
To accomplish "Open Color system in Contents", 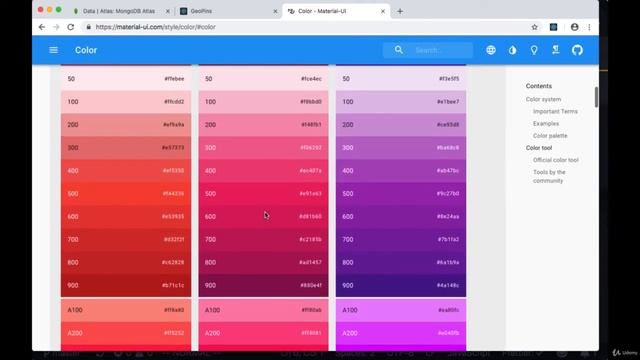I will point(543,99).
